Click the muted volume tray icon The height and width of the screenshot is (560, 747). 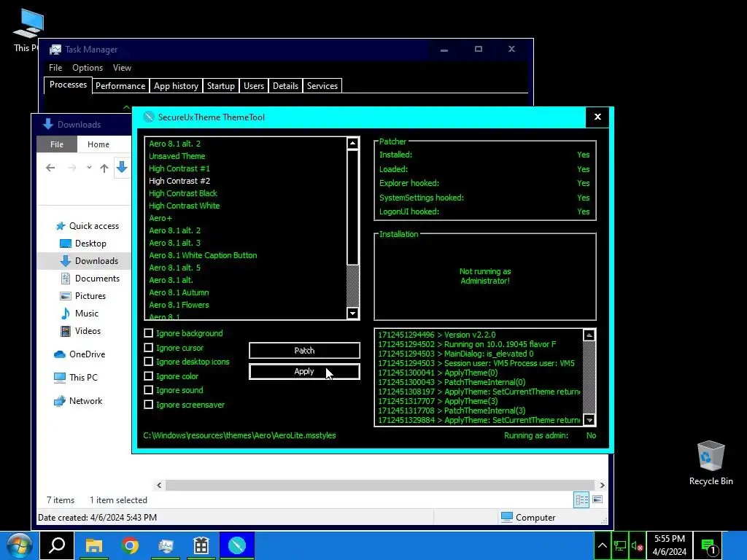[x=637, y=545]
